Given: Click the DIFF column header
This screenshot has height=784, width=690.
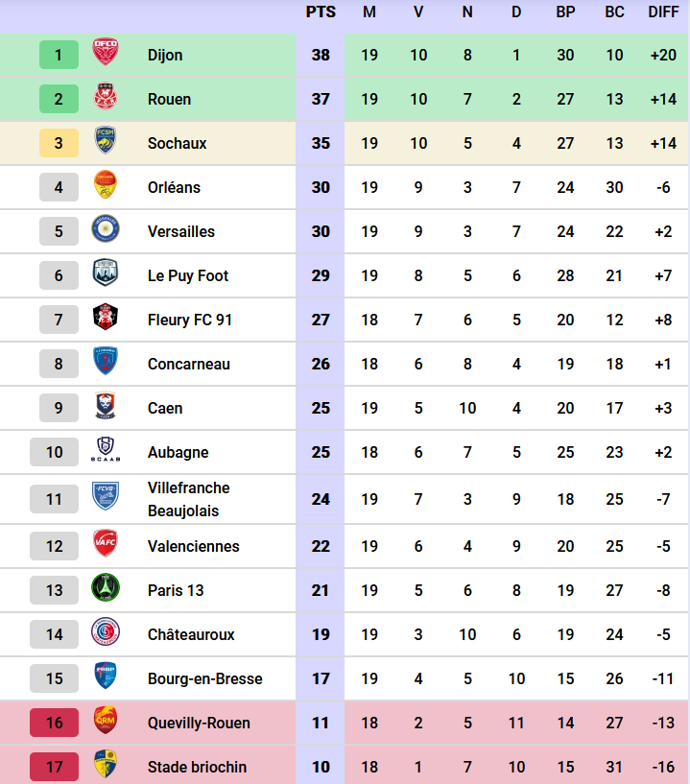Looking at the screenshot, I should tap(663, 12).
